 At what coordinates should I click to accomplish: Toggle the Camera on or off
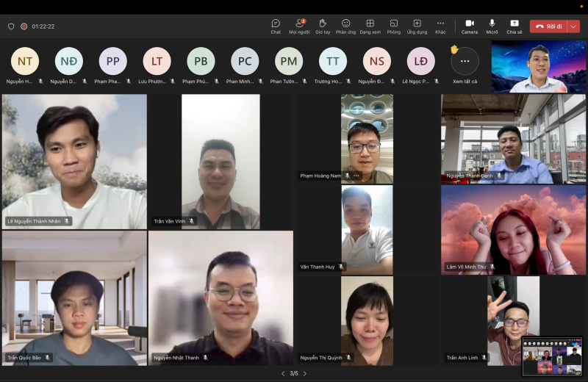pos(470,26)
